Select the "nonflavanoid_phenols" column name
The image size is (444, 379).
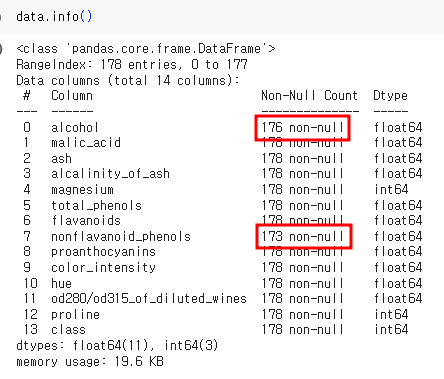(x=121, y=237)
